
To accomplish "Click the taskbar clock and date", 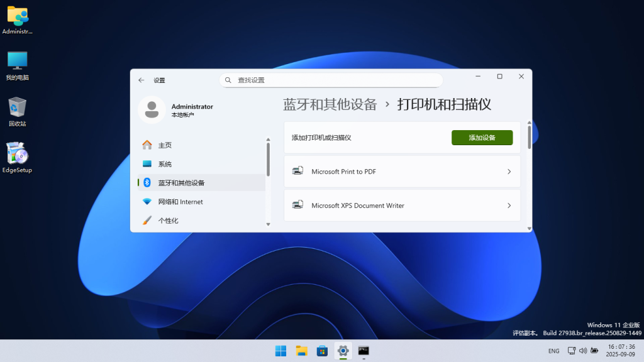I will [x=621, y=351].
